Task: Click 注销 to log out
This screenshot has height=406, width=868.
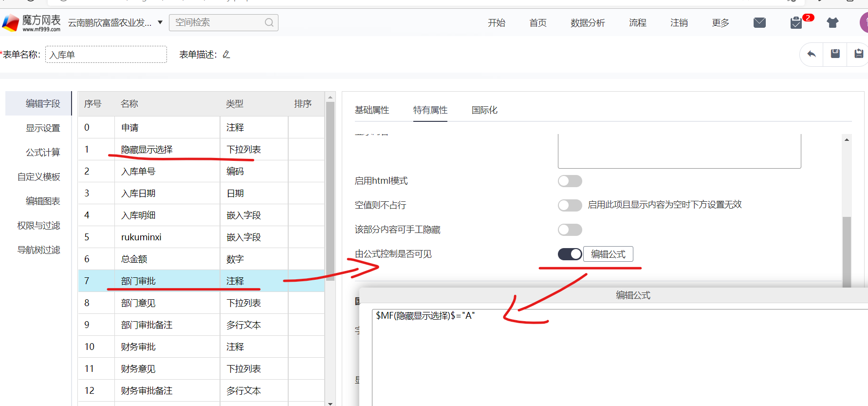Action: coord(679,22)
